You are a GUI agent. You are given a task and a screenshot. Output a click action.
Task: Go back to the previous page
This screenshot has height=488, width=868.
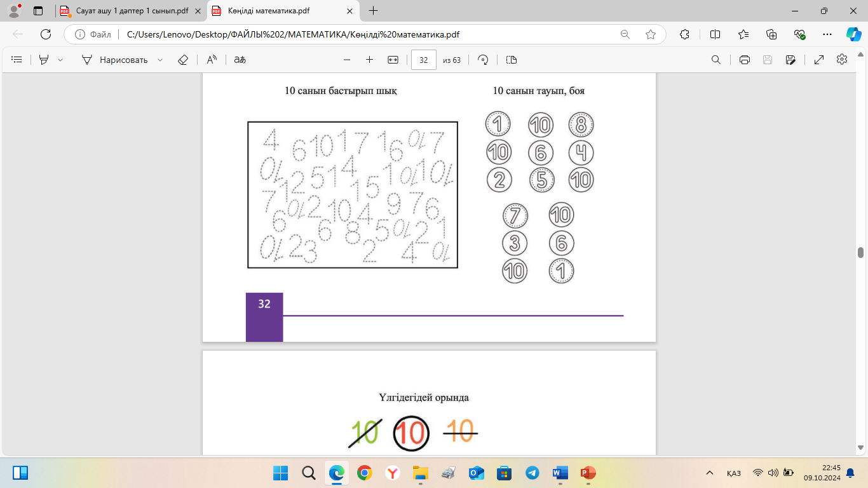tap(18, 34)
